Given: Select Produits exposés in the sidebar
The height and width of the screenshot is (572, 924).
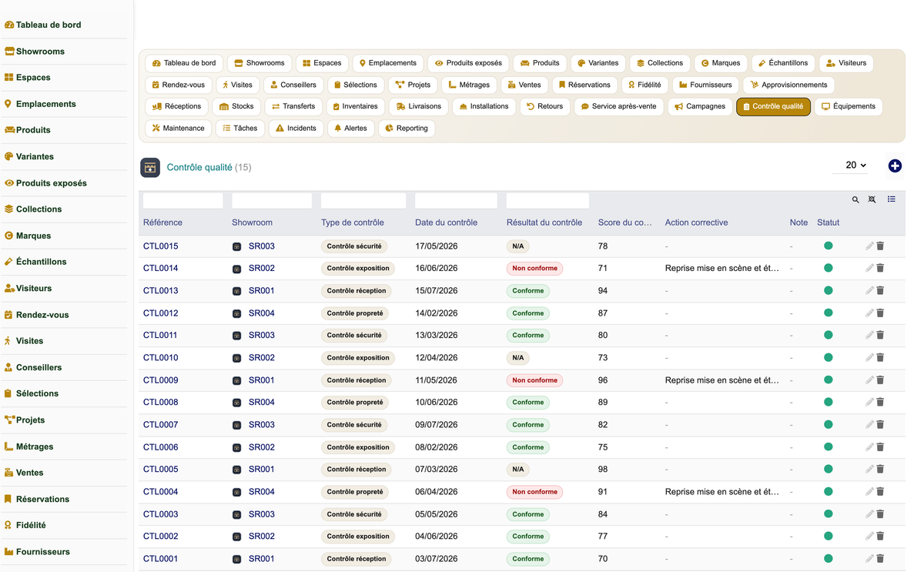Looking at the screenshot, I should point(52,183).
